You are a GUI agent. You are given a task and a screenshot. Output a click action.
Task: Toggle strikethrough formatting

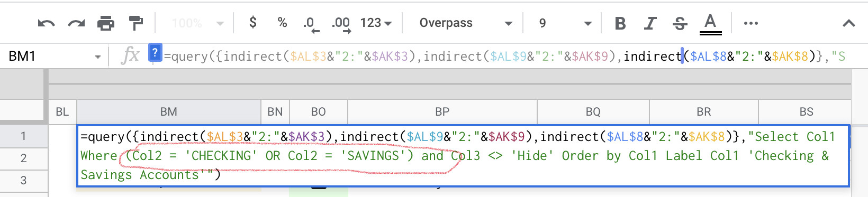pos(680,23)
